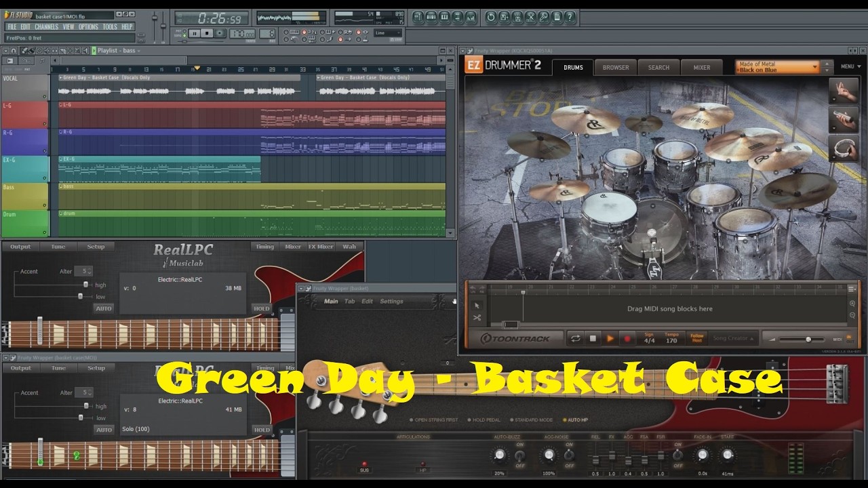
Task: Enable OPEN STRING FIRST option in bass plugin
Action: pos(434,420)
